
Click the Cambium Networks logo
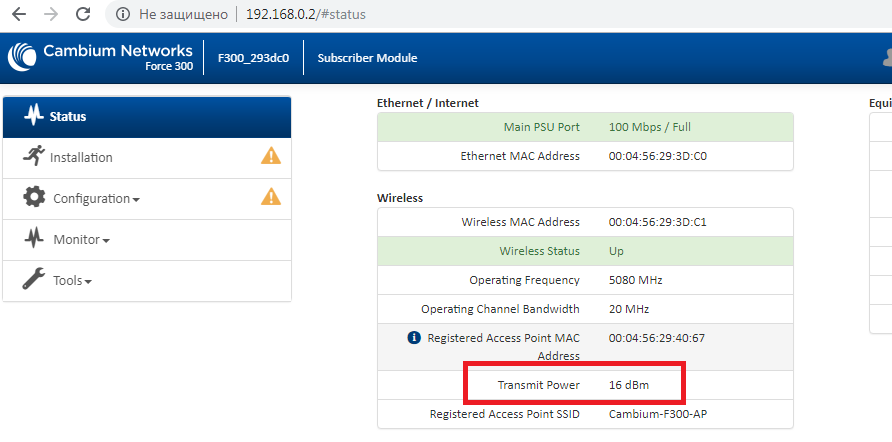(100, 58)
